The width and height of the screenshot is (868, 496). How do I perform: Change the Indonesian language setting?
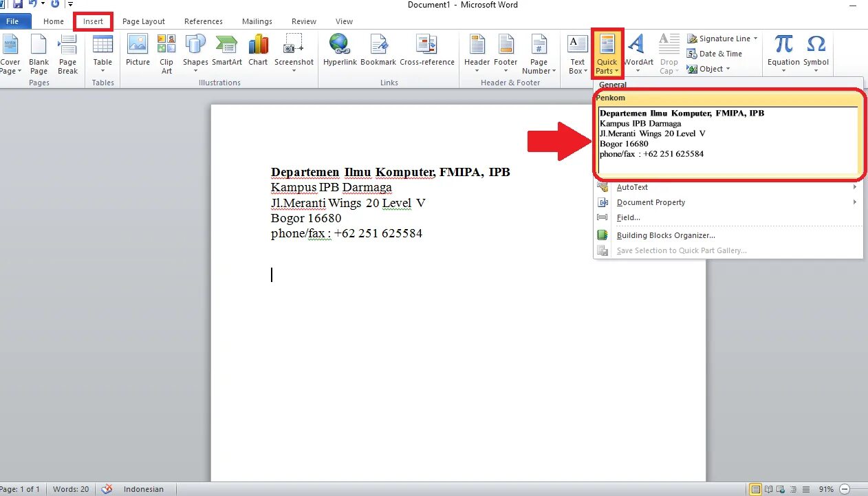[x=144, y=489]
